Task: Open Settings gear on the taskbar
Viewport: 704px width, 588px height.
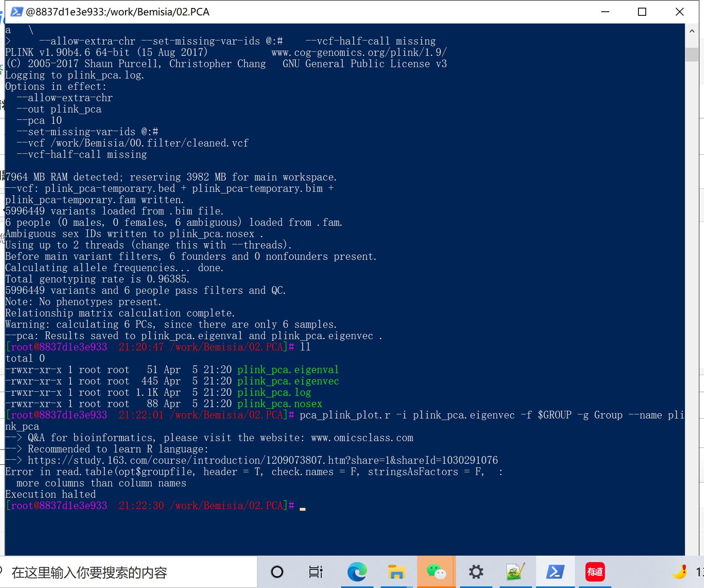Action: tap(476, 572)
